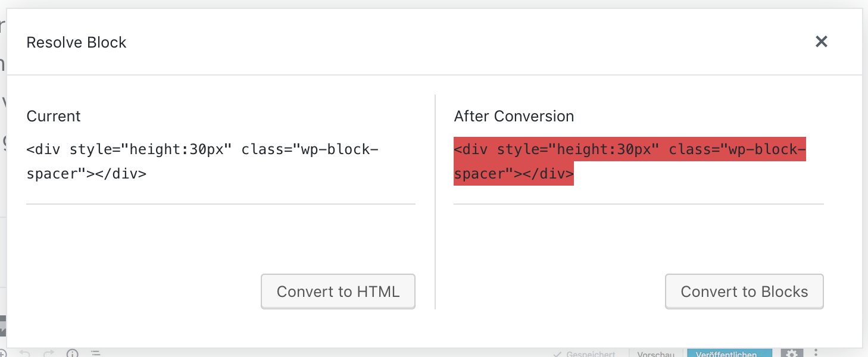Viewport: 868px width, 357px height.
Task: Click the Current block HTML code
Action: point(202,161)
